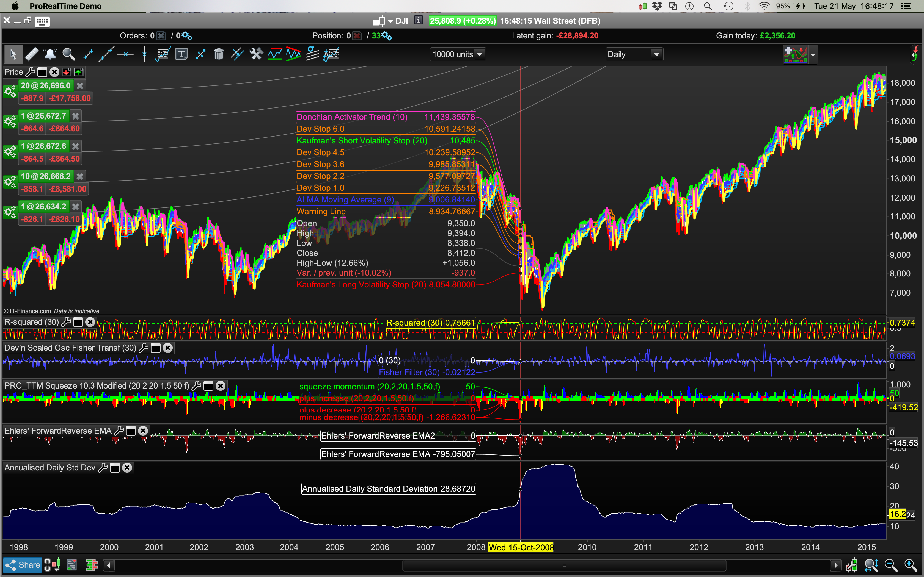Select the text annotation tool

click(182, 54)
